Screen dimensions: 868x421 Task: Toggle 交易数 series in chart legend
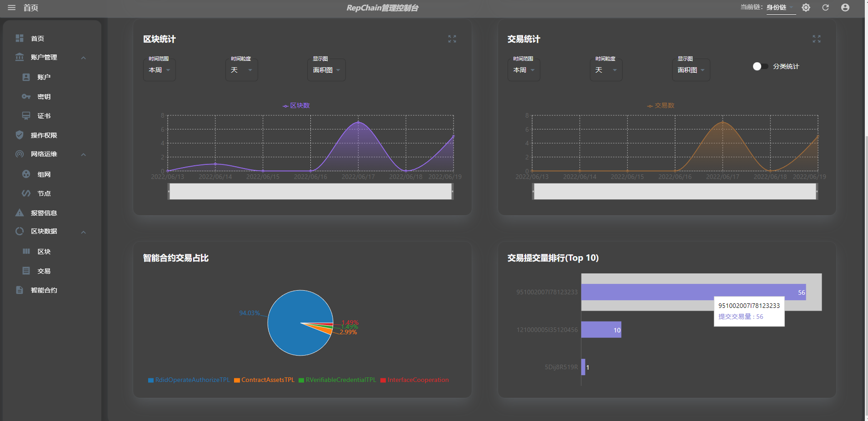tap(661, 105)
